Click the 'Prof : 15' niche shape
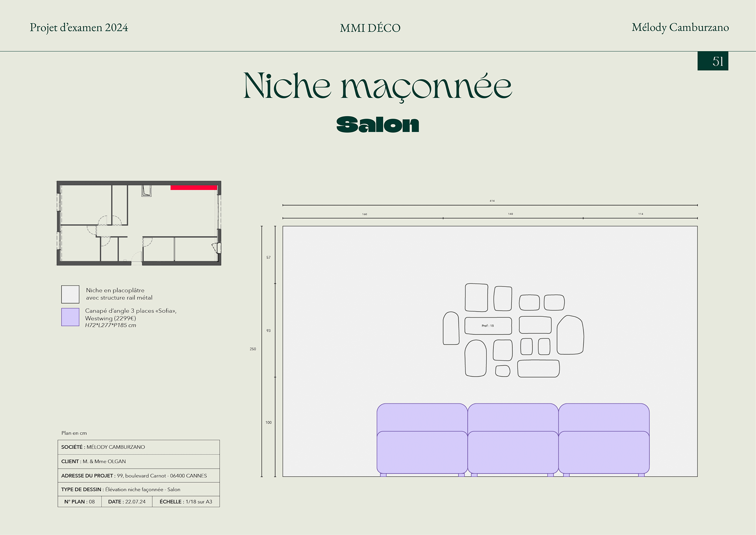 (488, 326)
